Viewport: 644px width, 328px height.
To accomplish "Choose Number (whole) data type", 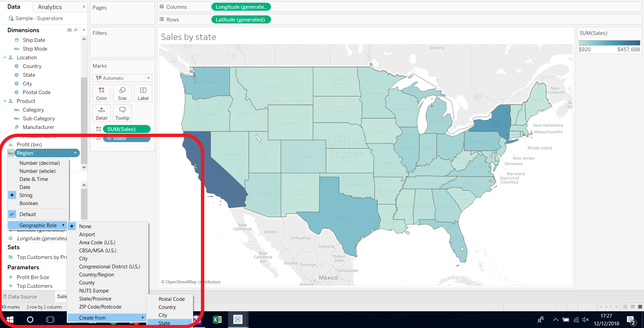I will pos(38,171).
